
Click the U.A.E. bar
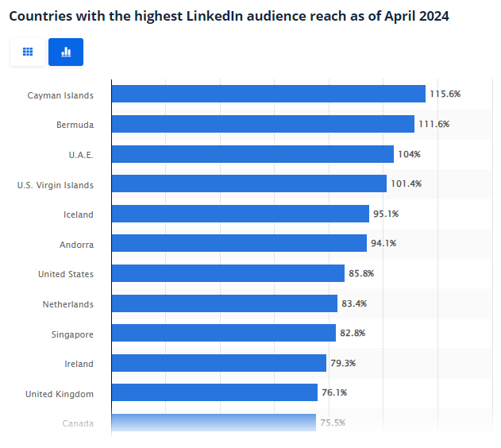252,154
